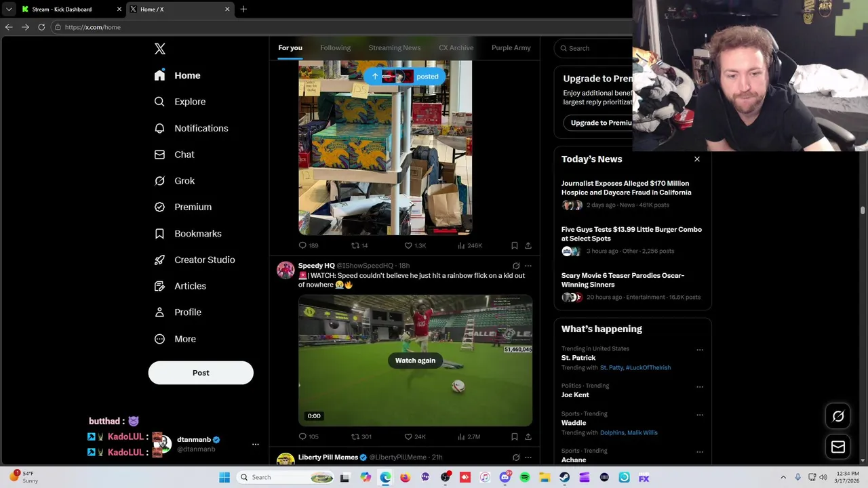Open the Scary Movie 6 teaser story
Viewport: 868px width, 488px height.
click(x=632, y=286)
